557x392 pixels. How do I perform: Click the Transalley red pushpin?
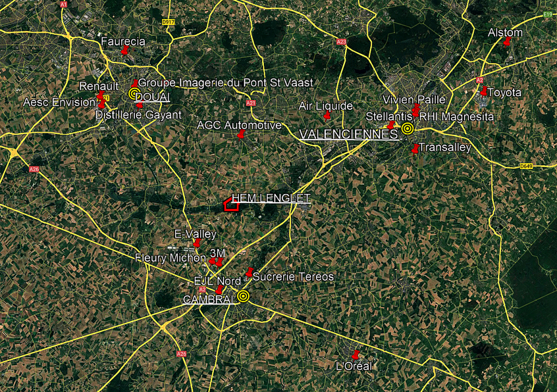tap(415, 148)
